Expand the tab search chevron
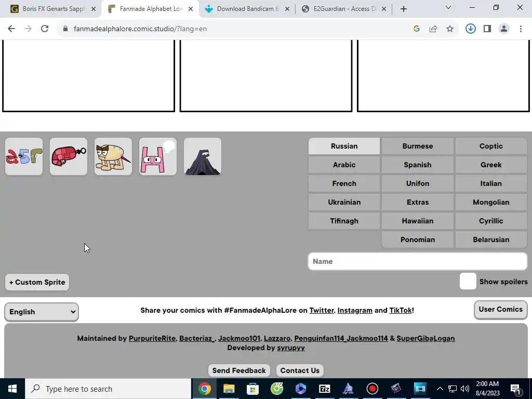 coord(448,7)
